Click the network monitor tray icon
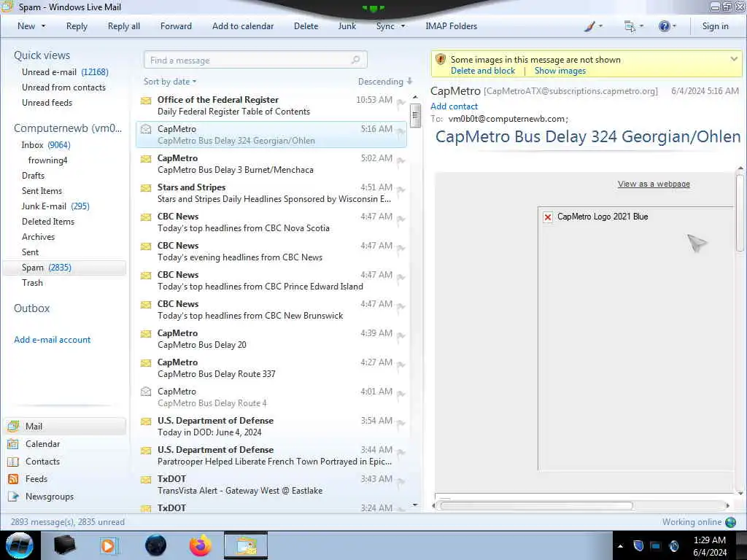This screenshot has width=747, height=560. point(656,545)
